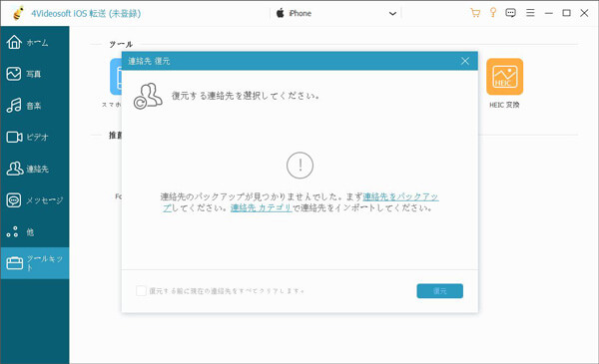Open the hamburger menu icon
The height and width of the screenshot is (364, 599).
coord(530,13)
